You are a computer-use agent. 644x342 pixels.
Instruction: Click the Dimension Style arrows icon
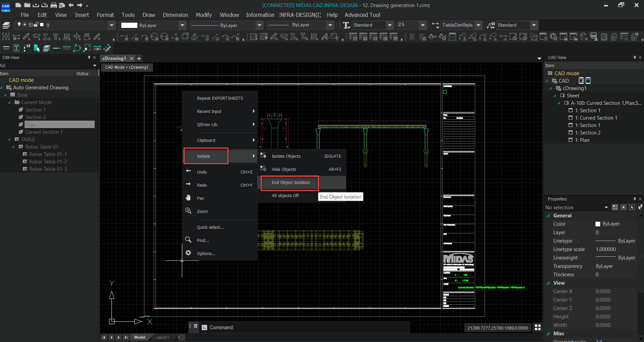435,25
